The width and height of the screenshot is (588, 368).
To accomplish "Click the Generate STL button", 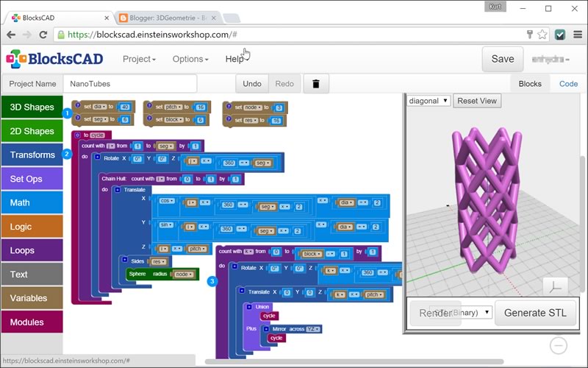I will pyautogui.click(x=535, y=312).
